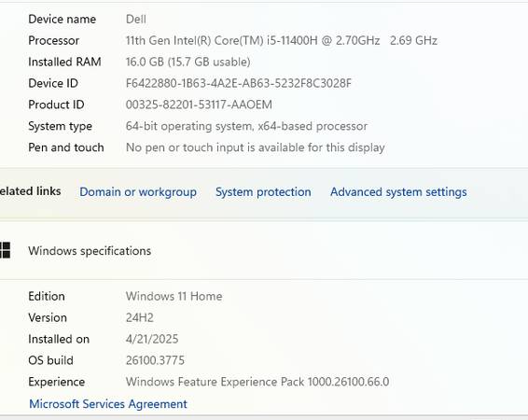Click the Edition label

(x=47, y=297)
